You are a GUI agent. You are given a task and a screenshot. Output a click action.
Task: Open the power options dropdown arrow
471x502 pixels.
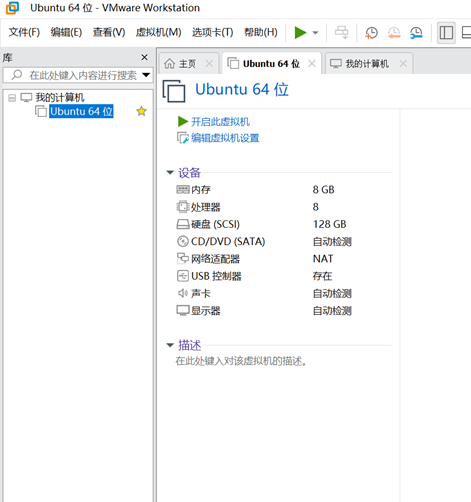click(x=315, y=33)
